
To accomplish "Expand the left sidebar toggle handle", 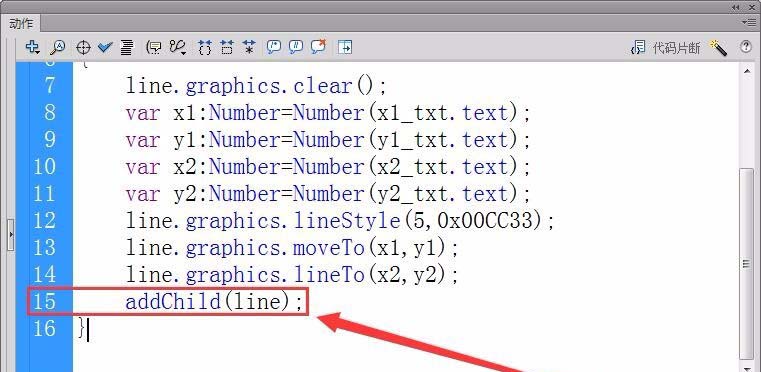I will pos(11,235).
